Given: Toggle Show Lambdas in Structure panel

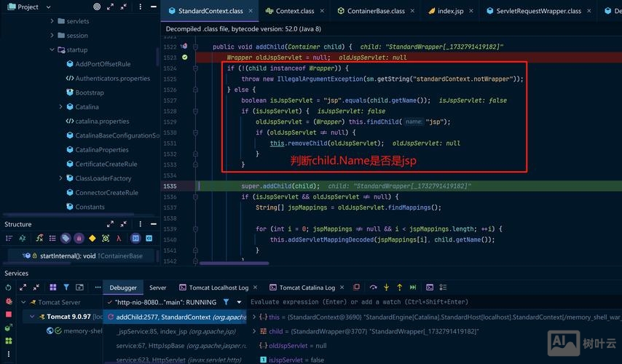Looking at the screenshot, I should click(118, 238).
